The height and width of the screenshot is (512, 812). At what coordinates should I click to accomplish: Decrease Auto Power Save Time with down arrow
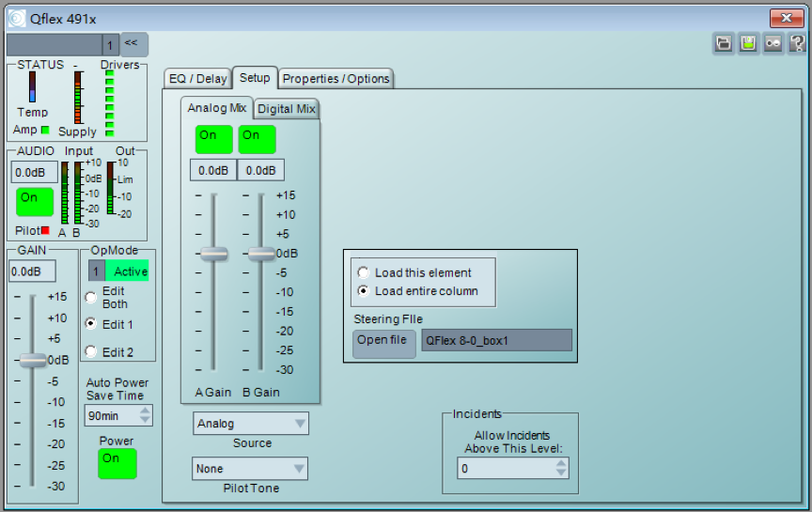[x=145, y=420]
